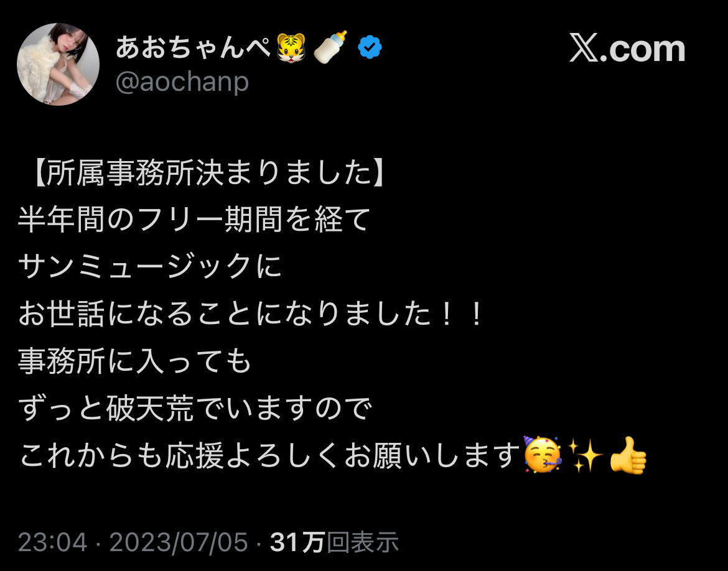Click the 半年間のフリー期間を経て line
The image size is (728, 571).
[x=195, y=220]
